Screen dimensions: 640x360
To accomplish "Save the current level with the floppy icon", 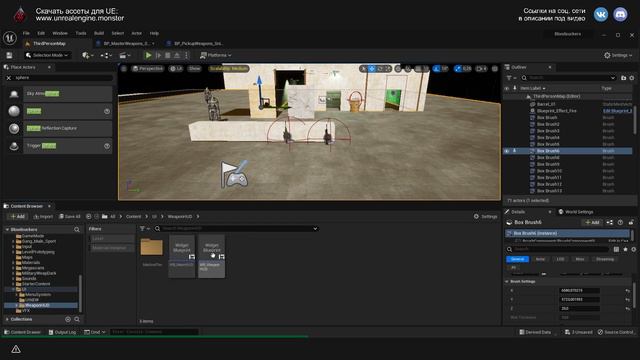I will point(9,55).
